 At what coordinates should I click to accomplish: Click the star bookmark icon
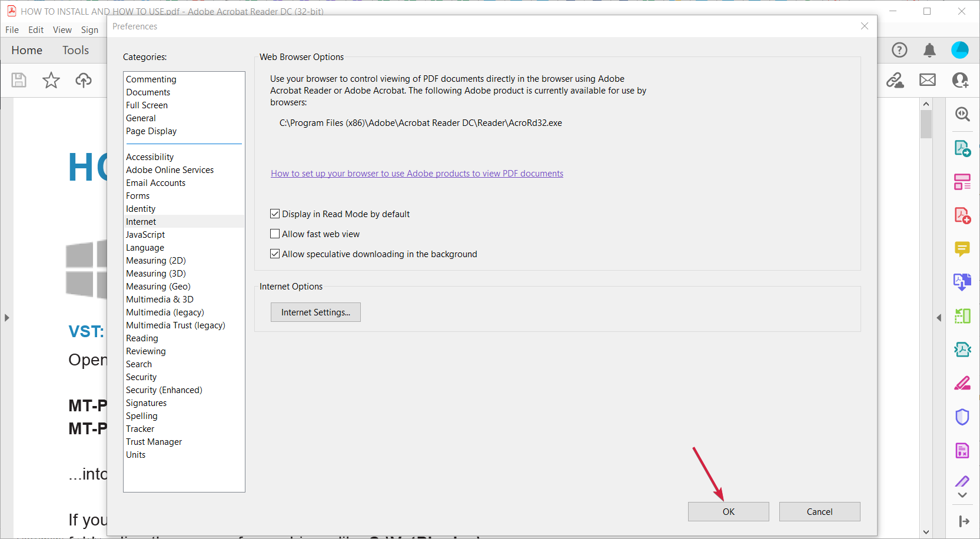point(51,80)
